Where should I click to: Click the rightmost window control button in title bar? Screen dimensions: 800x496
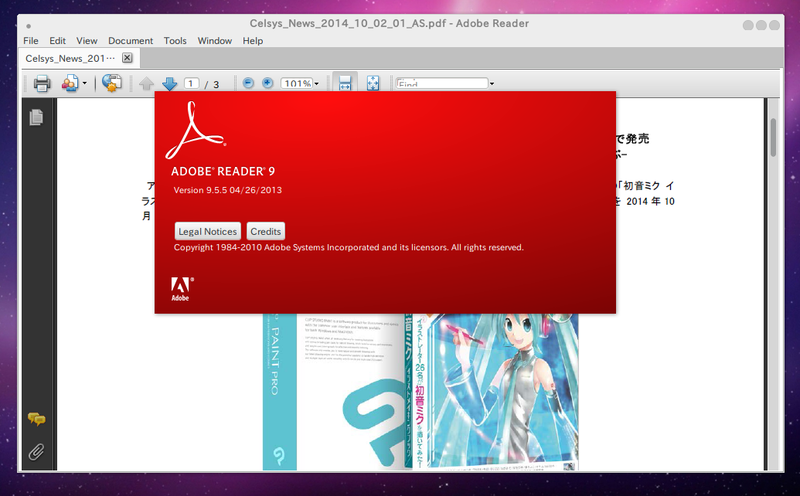pos(774,25)
